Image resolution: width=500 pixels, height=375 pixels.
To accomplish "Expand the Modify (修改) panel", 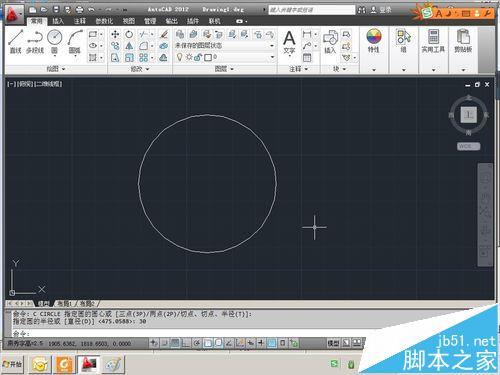I will [140, 69].
